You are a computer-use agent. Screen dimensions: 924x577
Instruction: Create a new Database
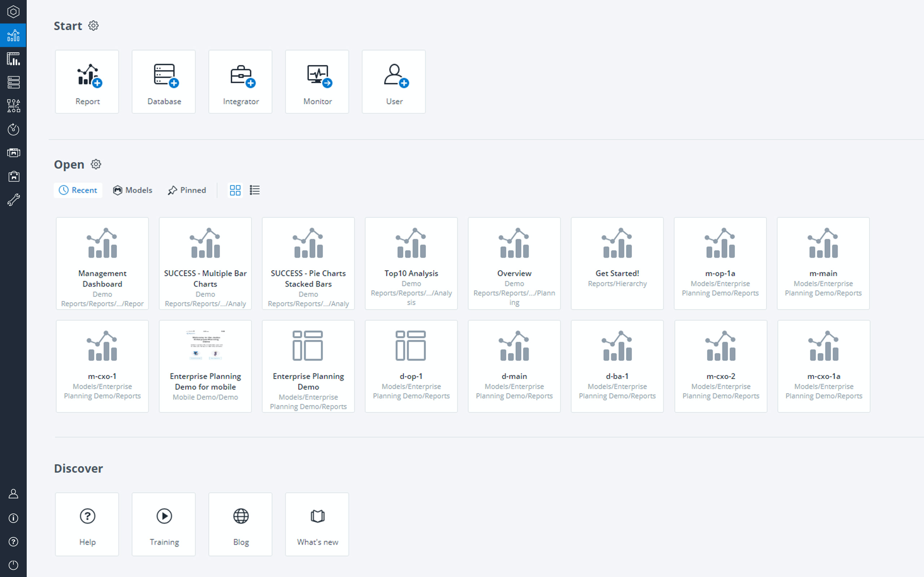click(x=164, y=82)
